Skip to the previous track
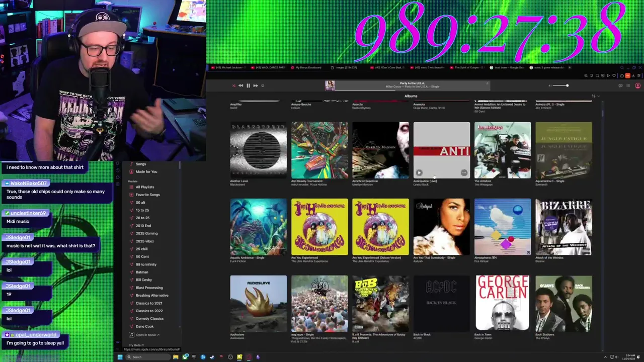 click(x=240, y=85)
